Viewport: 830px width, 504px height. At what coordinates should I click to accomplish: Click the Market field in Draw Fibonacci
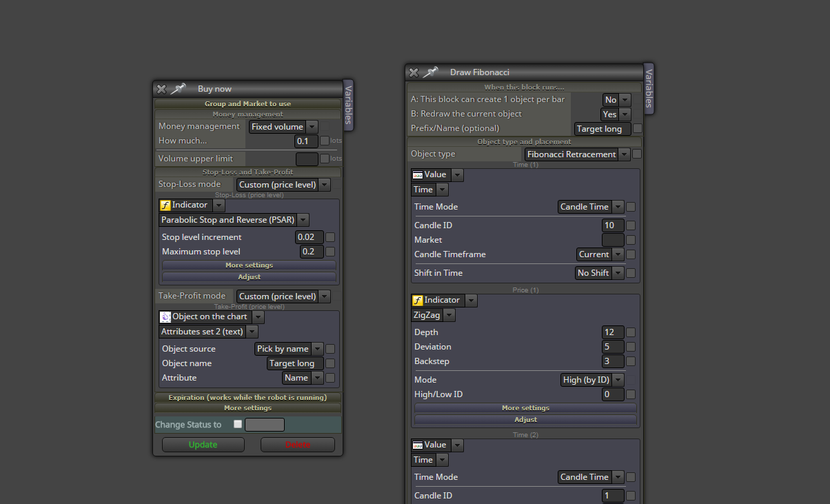(613, 240)
